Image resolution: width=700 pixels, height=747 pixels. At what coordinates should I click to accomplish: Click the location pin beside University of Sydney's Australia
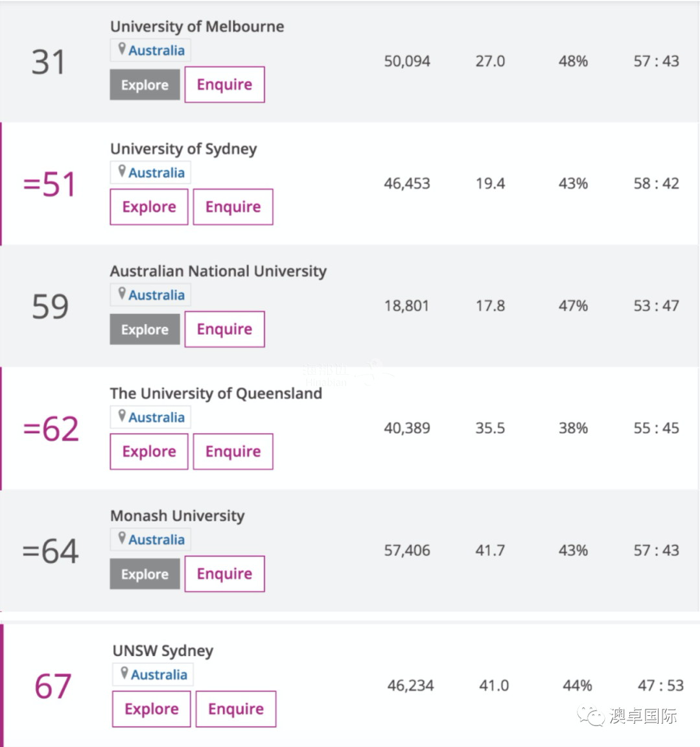pos(122,171)
